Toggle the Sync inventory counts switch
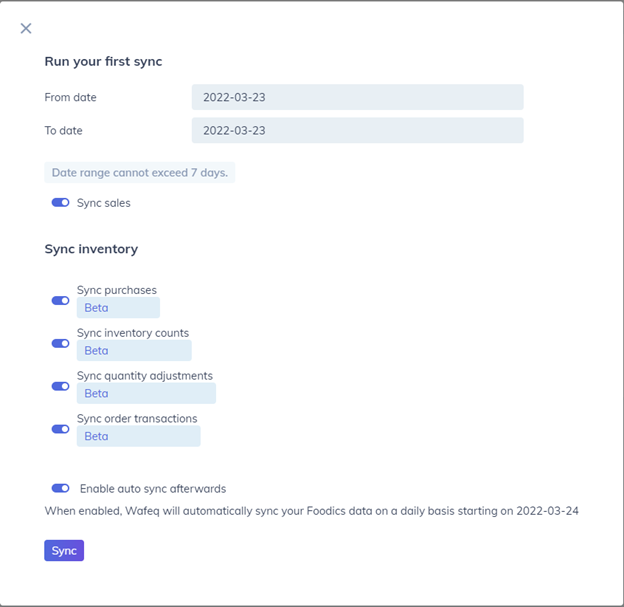Viewport: 624px width, 607px height. [x=60, y=343]
